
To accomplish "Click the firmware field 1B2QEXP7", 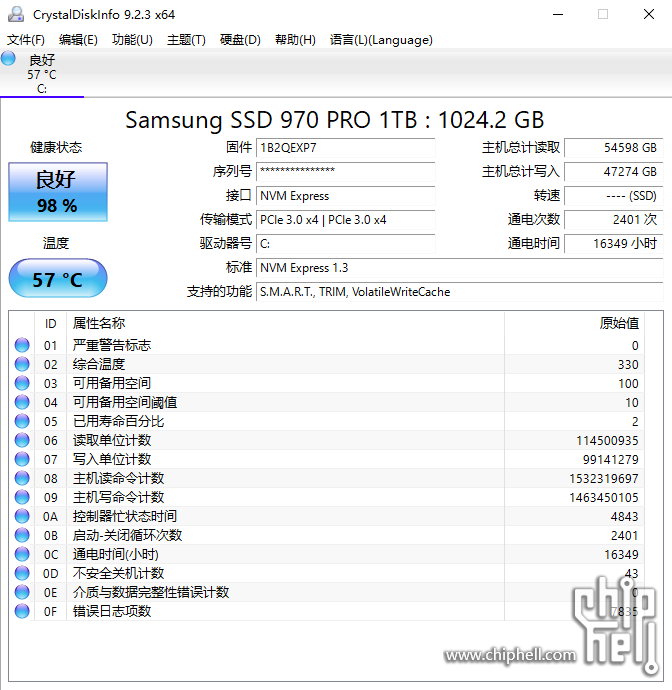I will (346, 148).
